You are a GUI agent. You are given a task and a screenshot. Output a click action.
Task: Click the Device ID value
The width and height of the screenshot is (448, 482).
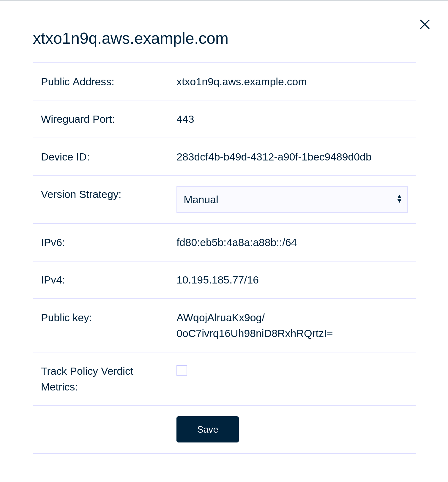point(274,157)
